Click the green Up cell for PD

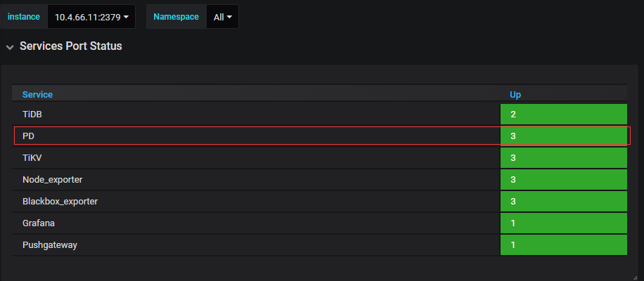pyautogui.click(x=563, y=136)
